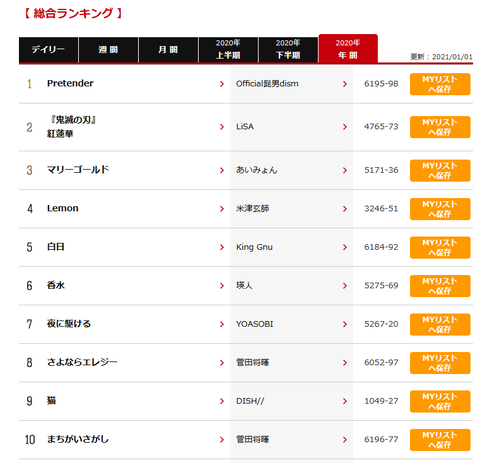The width and height of the screenshot is (480, 463).
Task: Click the arrow next to the 白日 song title
Action: click(x=222, y=247)
